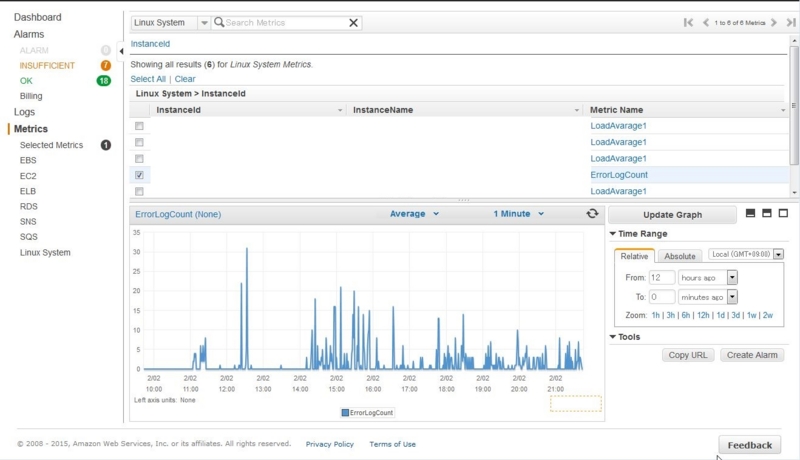Collapse the left navigation panel arrow

[121, 51]
